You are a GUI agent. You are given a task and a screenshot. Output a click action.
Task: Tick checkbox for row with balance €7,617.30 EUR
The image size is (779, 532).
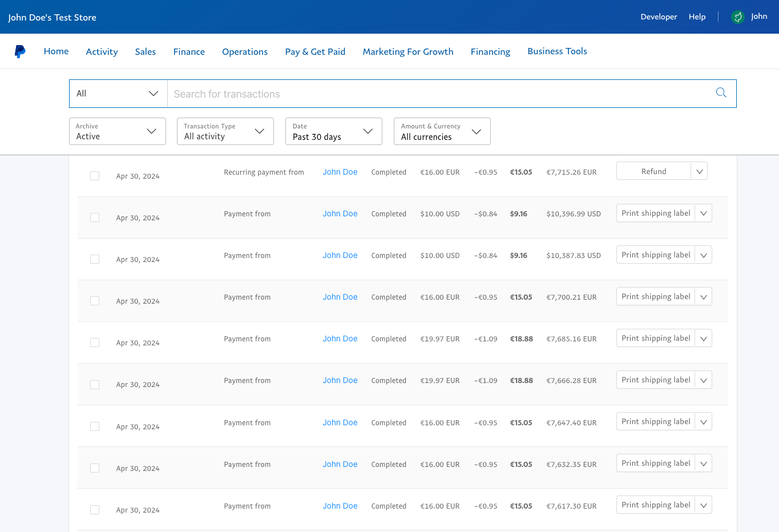tap(95, 510)
